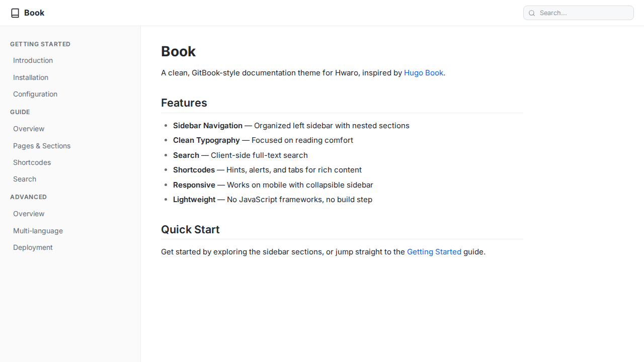Click the Advanced section header
The image size is (644, 362).
click(x=29, y=197)
